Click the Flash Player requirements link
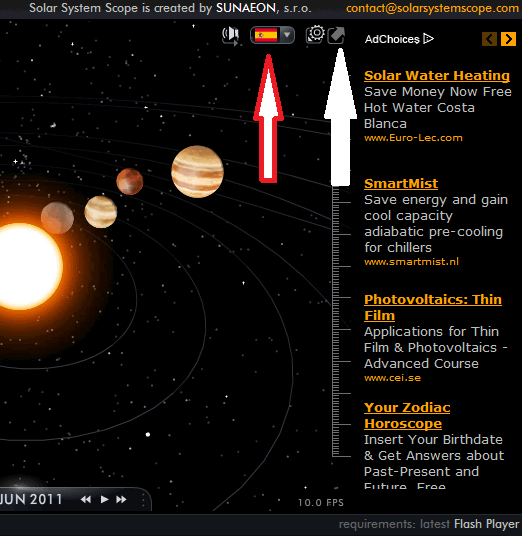 pyautogui.click(x=486, y=524)
